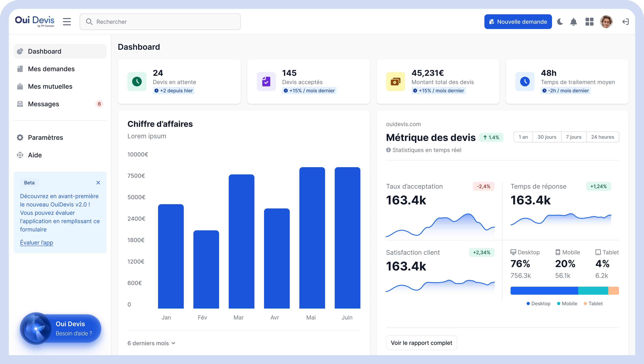This screenshot has width=644, height=364.
Task: Click the Nouvelle demande button
Action: pos(518,22)
